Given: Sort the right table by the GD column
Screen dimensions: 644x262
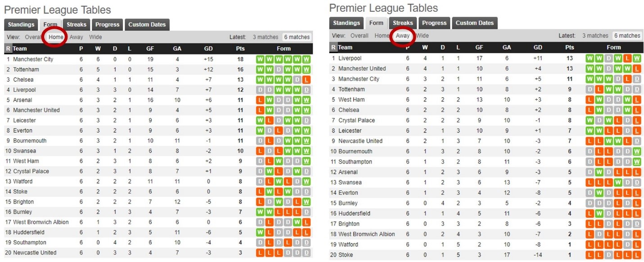Looking at the screenshot, I should (538, 47).
